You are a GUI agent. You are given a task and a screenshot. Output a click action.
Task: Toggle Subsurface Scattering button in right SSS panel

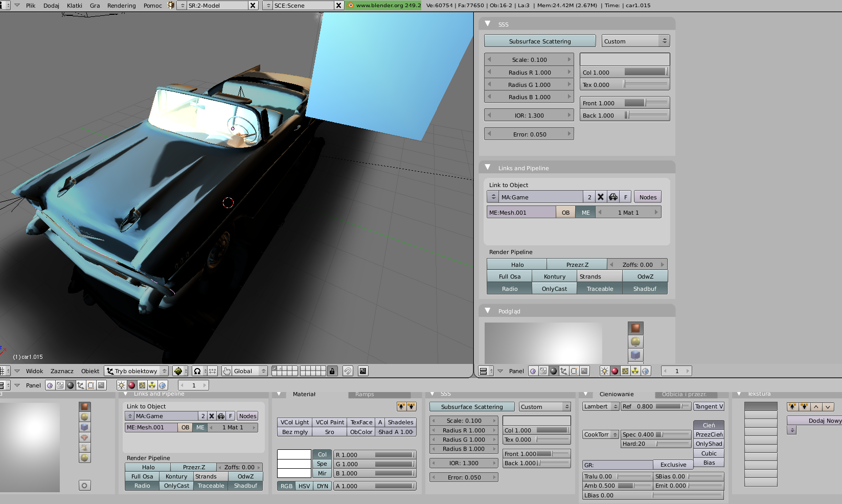coord(540,41)
